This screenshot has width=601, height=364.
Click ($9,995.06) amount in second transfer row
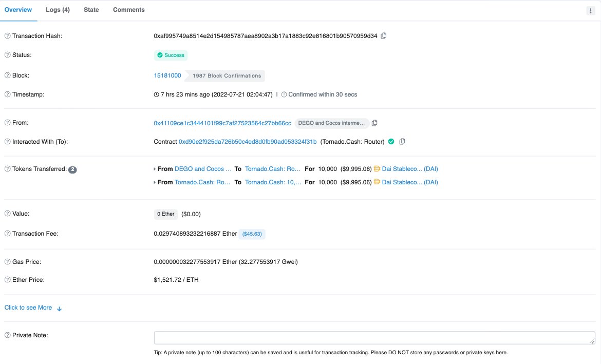pos(356,182)
